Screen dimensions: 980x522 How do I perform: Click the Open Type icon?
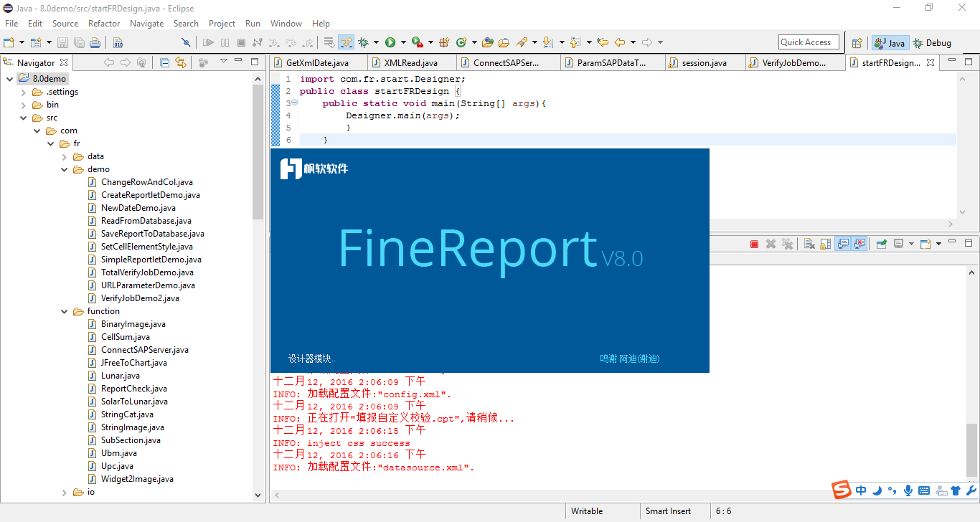(488, 42)
